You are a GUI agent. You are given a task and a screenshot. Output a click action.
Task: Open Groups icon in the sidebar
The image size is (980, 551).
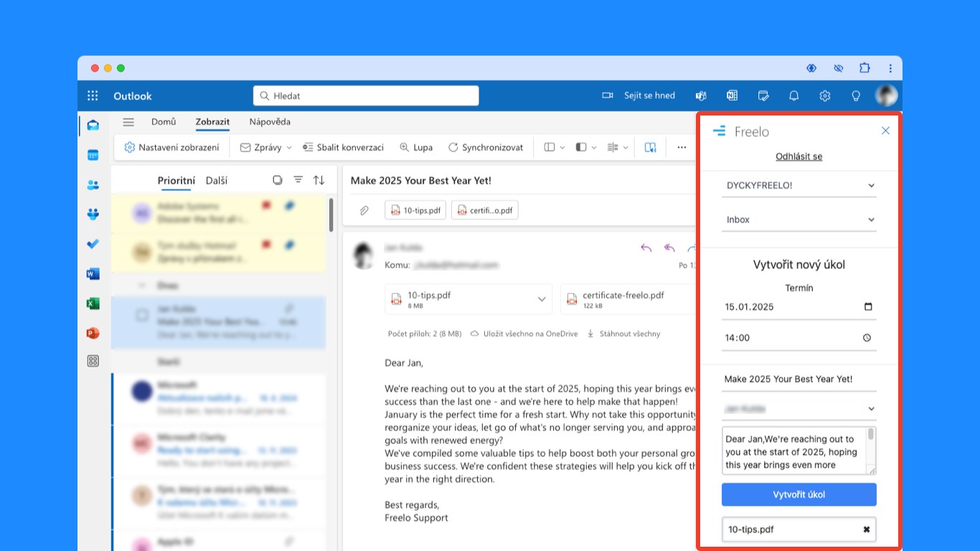pos(93,214)
